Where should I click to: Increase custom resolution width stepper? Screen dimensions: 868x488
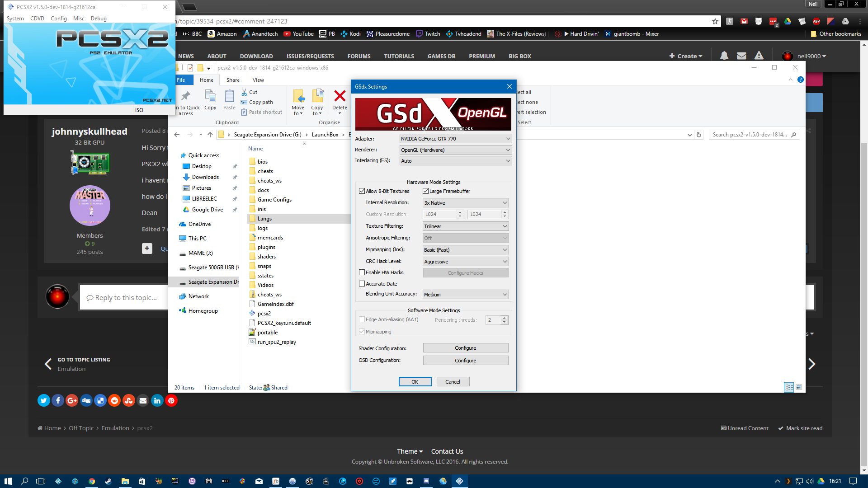[460, 212]
